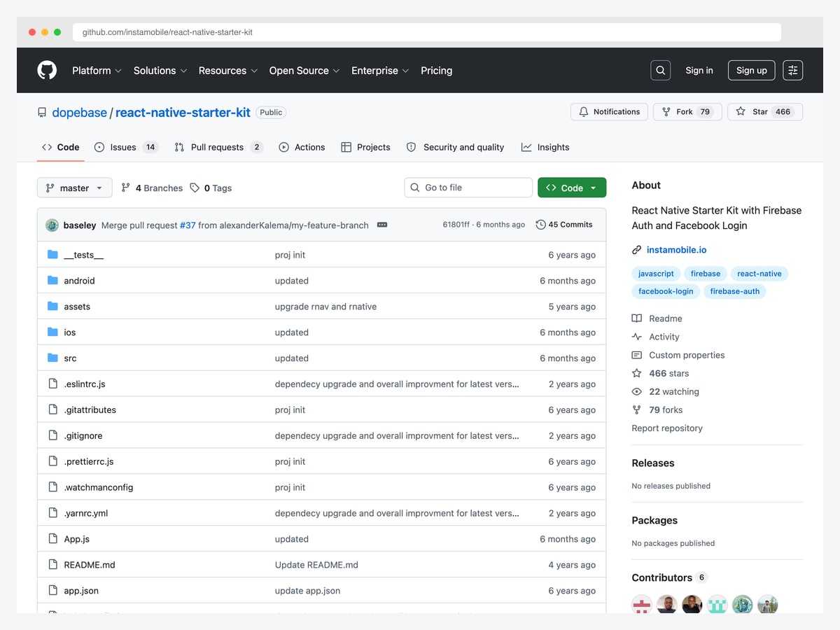Click the Notifications bell button
840x630 pixels.
609,112
